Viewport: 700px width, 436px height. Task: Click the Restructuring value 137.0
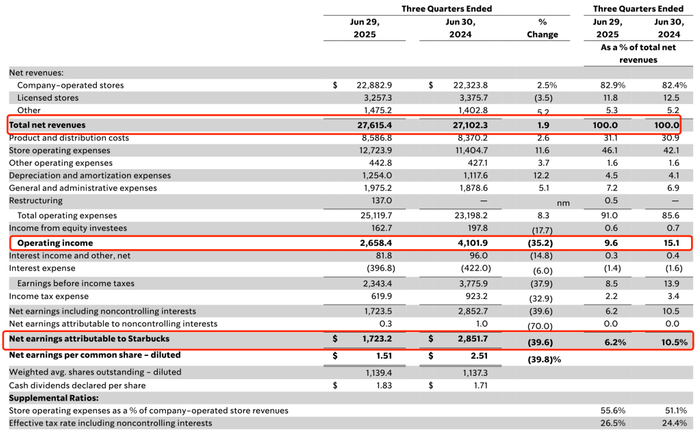(382, 200)
